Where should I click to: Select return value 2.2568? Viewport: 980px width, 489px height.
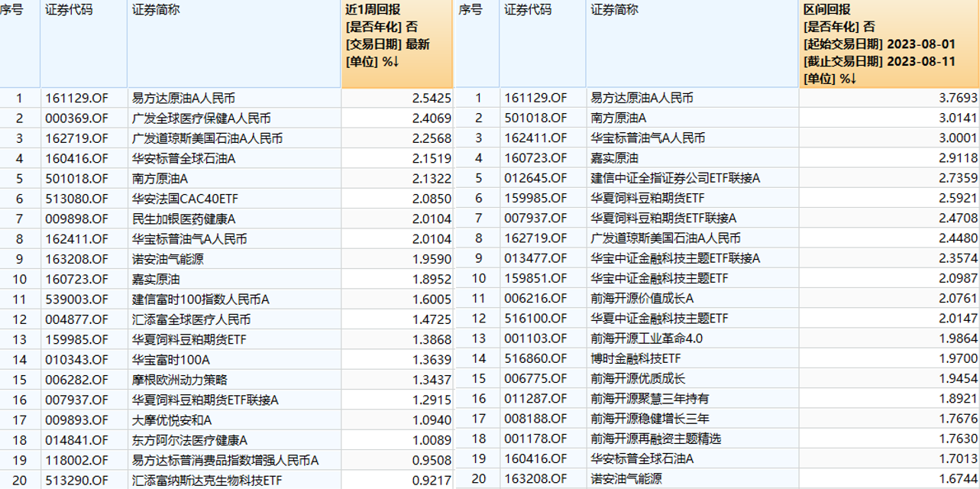[x=431, y=138]
